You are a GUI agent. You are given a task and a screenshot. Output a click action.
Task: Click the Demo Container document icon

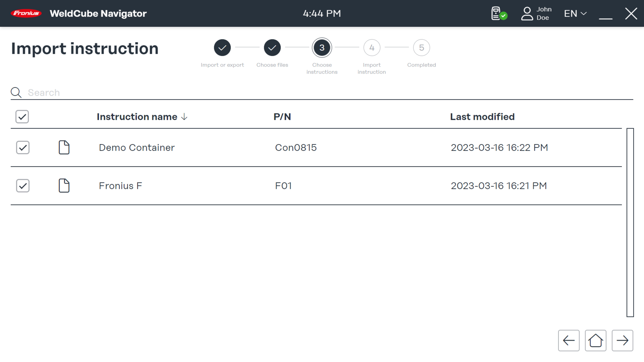(x=64, y=147)
